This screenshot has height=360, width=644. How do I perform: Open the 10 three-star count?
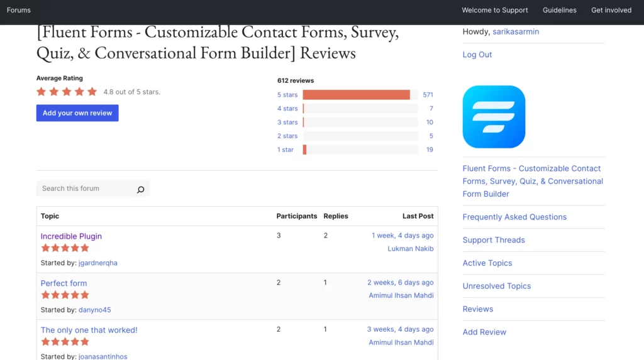click(430, 123)
